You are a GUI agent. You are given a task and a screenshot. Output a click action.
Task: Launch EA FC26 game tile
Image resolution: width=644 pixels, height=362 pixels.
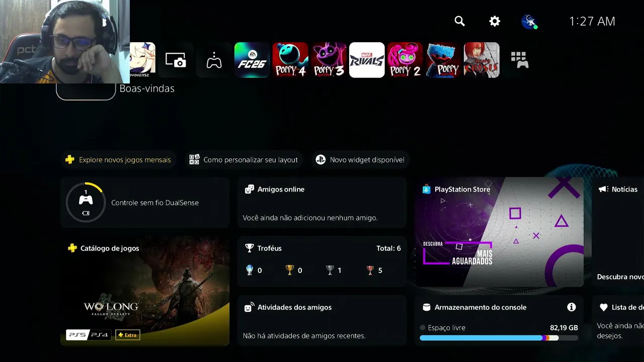tap(252, 60)
